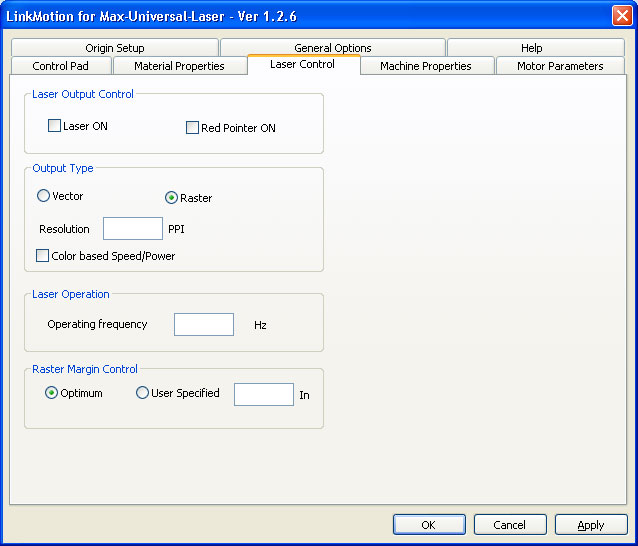The width and height of the screenshot is (638, 546).
Task: Open the Motor Parameters tab
Action: [x=560, y=66]
